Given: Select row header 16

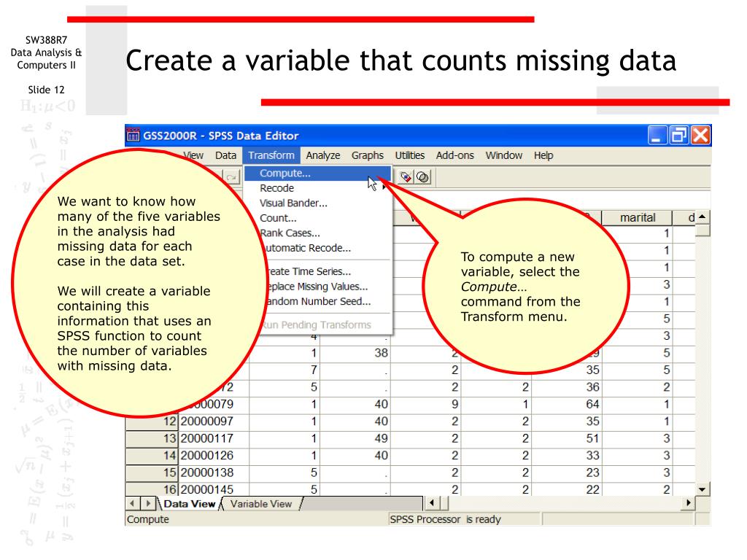Looking at the screenshot, I should (152, 489).
